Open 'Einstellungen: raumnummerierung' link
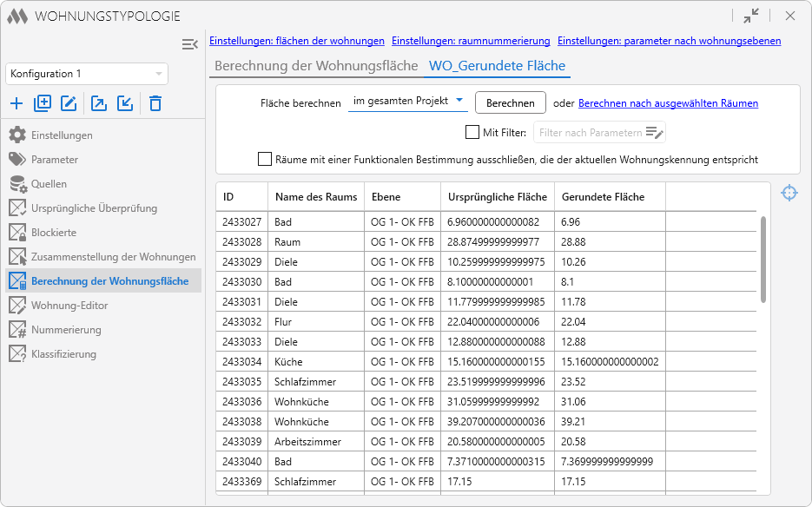Screen dimensions: 812x507 [x=471, y=41]
